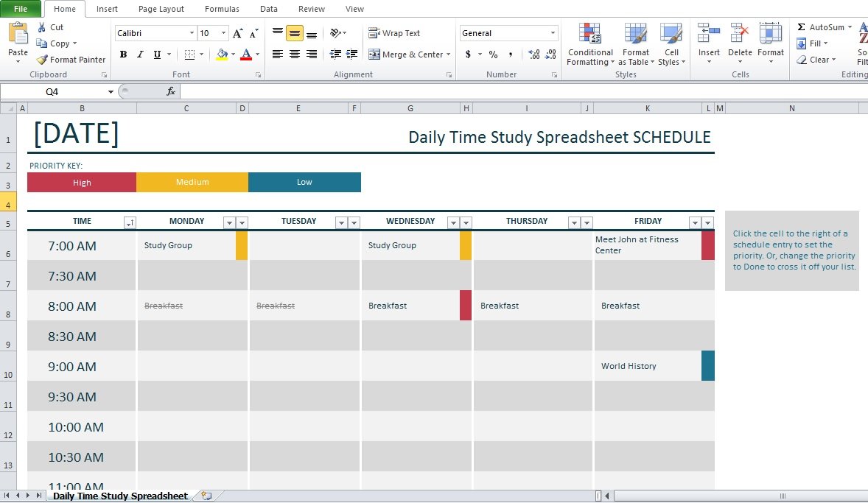
Task: Open Conditional Formatting icon in Styles
Action: [589, 33]
